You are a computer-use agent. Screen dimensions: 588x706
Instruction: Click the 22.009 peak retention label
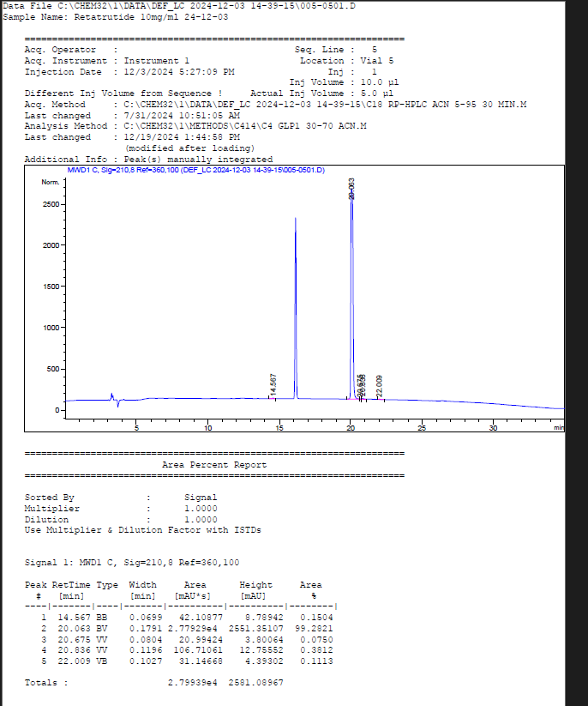pyautogui.click(x=380, y=386)
